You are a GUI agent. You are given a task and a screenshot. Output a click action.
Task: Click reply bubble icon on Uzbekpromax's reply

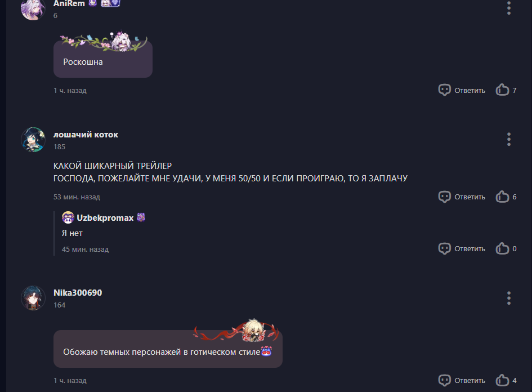click(445, 248)
